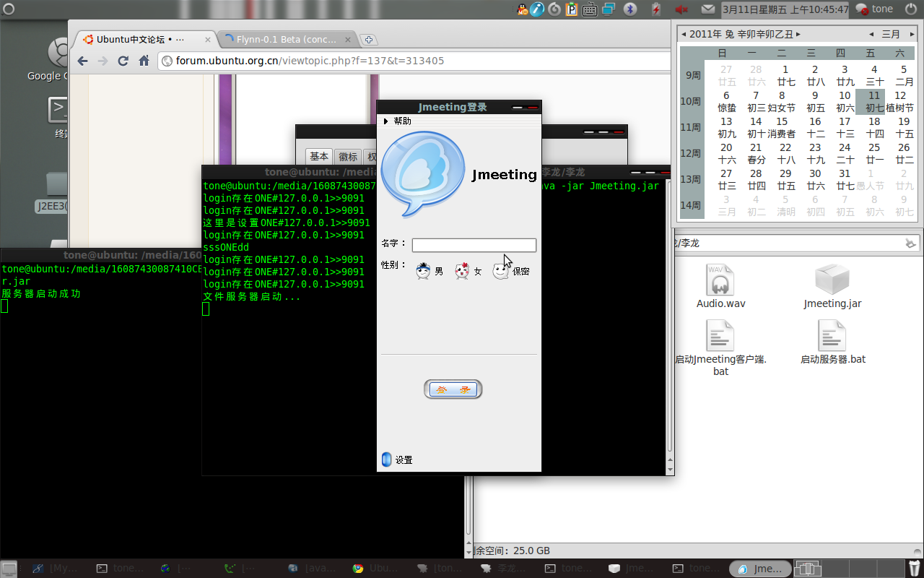Select calendar day 8 妇女节

tap(782, 101)
